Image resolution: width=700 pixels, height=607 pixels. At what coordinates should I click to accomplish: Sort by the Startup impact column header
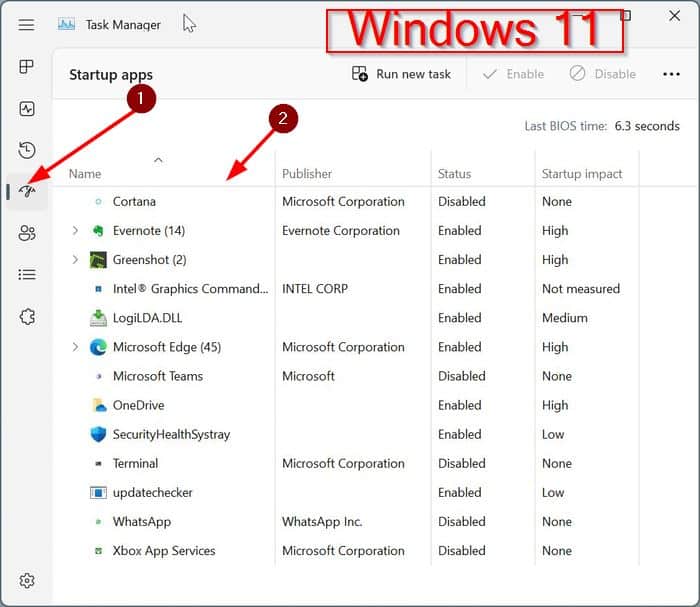(582, 174)
